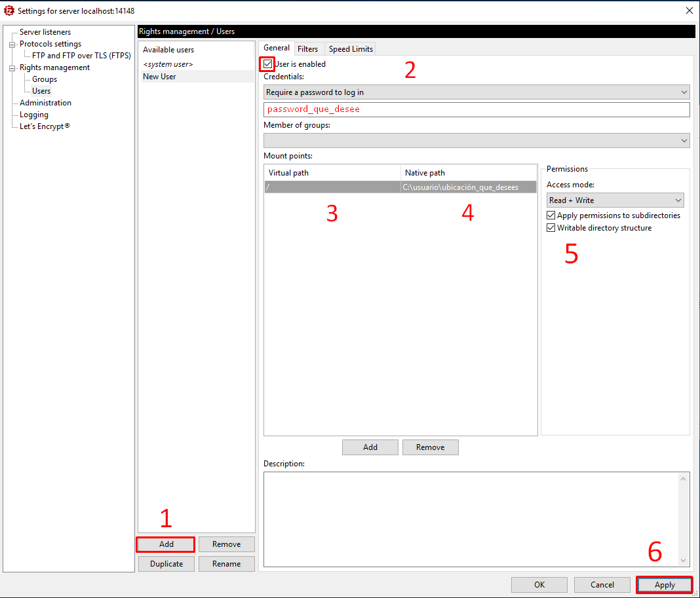Click the password input field
700x598 pixels.
pyautogui.click(x=476, y=109)
